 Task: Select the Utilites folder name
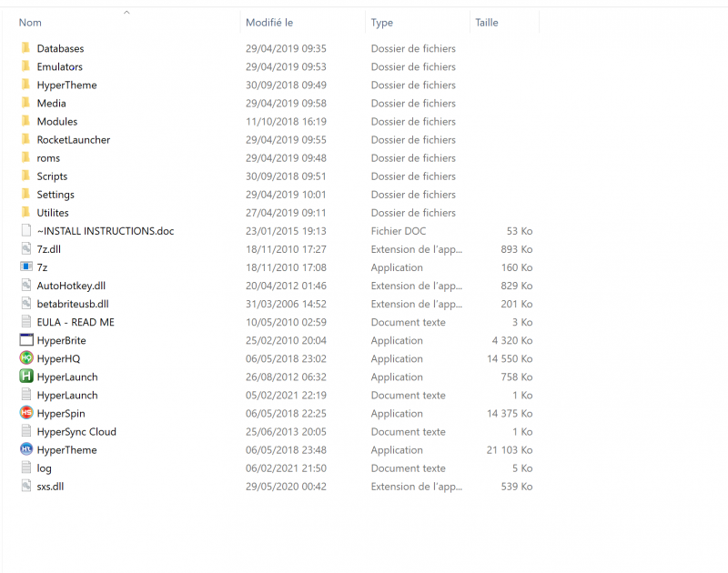53,213
